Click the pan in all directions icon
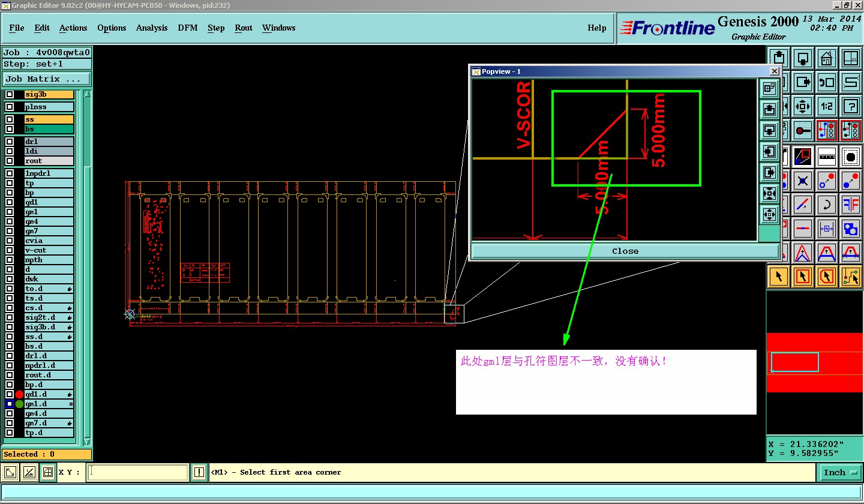The width and height of the screenshot is (864, 504). (803, 106)
